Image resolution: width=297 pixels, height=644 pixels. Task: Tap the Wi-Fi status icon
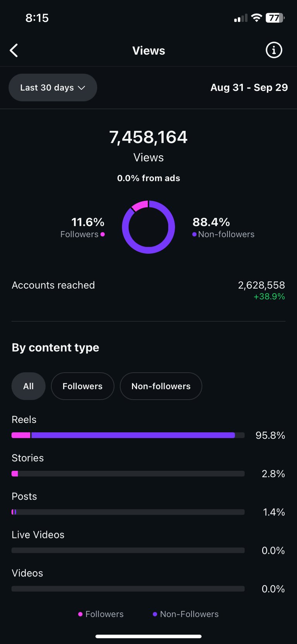[x=256, y=18]
